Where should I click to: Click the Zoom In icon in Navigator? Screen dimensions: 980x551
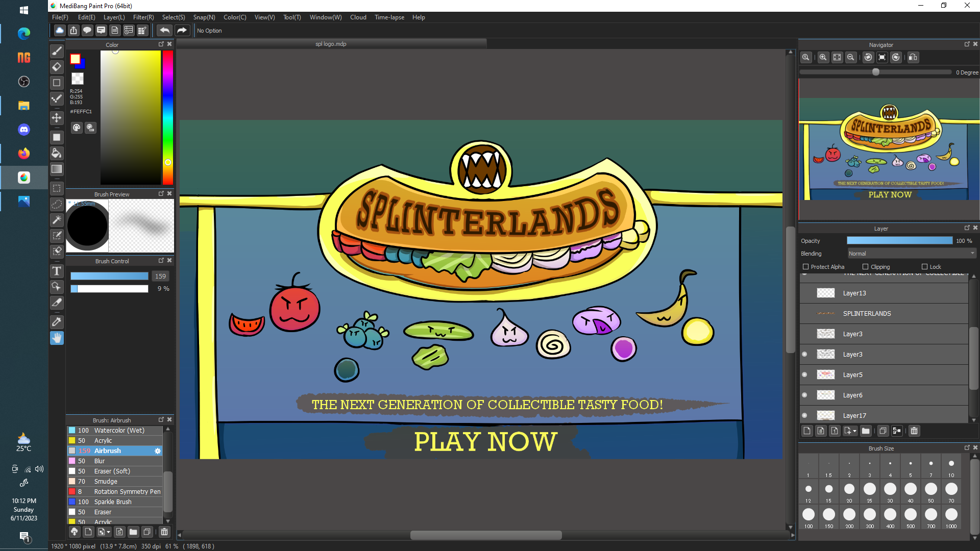(x=823, y=58)
